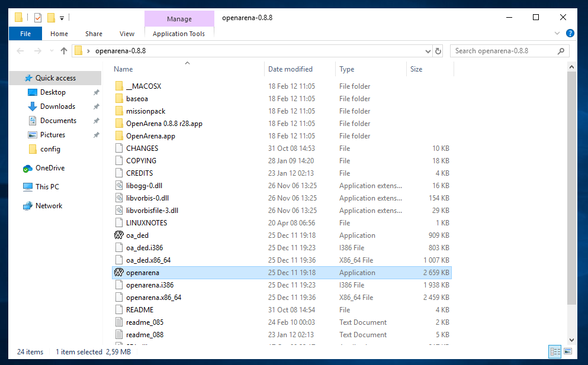Image resolution: width=588 pixels, height=365 pixels.
Task: Open the File ribbon tab
Action: click(25, 34)
